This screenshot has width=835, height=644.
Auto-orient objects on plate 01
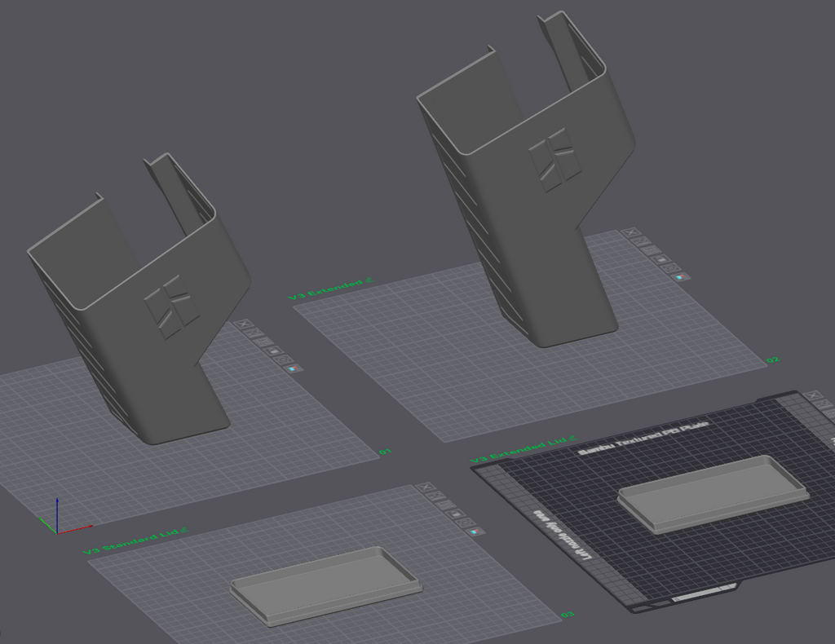(x=254, y=333)
